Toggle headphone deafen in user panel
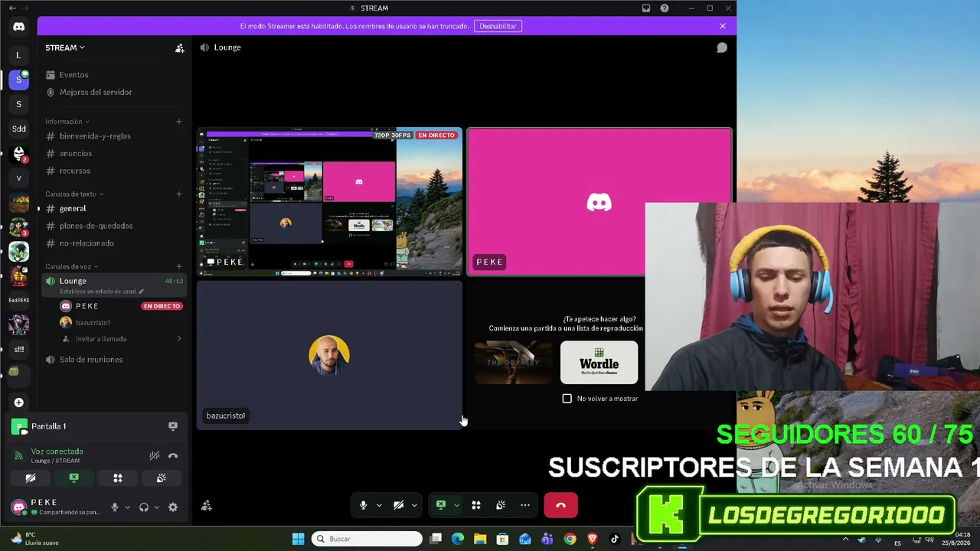The image size is (980, 551). 144,507
